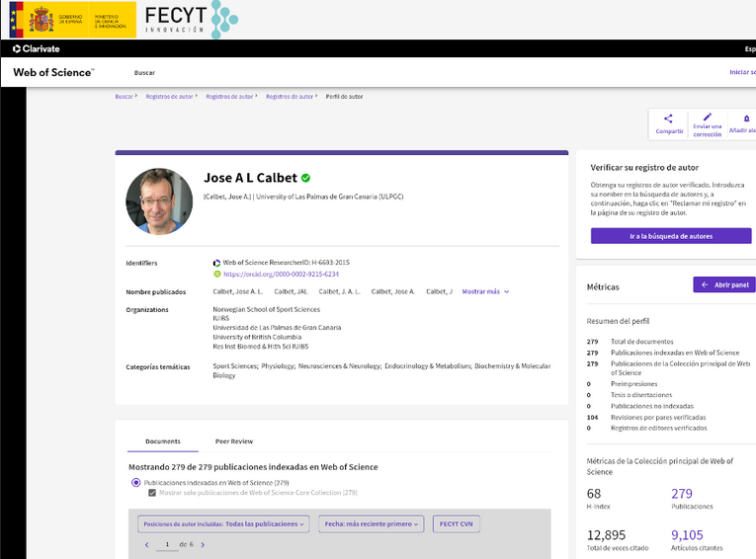Click the green ORCID icon
This screenshot has width=756, height=559.
pyautogui.click(x=217, y=274)
